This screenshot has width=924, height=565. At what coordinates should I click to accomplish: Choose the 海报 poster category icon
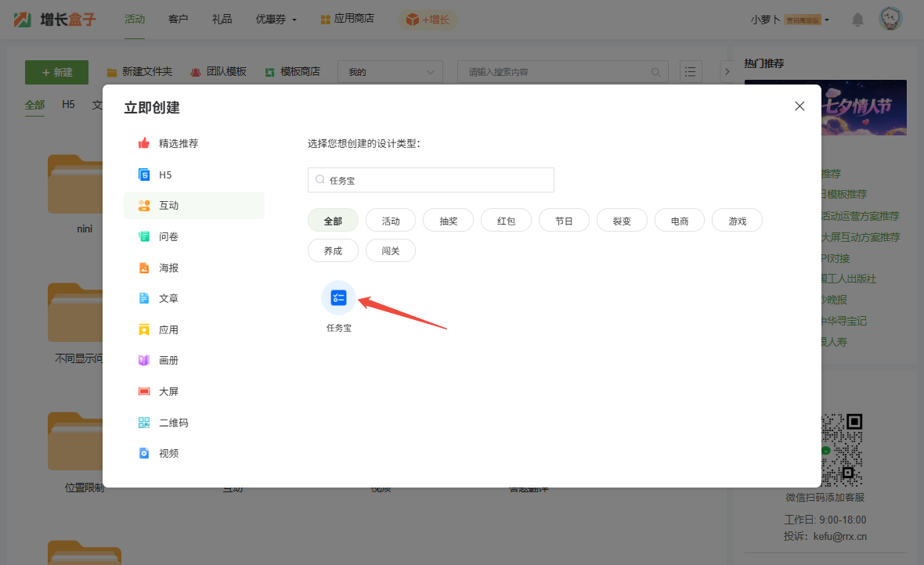tap(144, 268)
